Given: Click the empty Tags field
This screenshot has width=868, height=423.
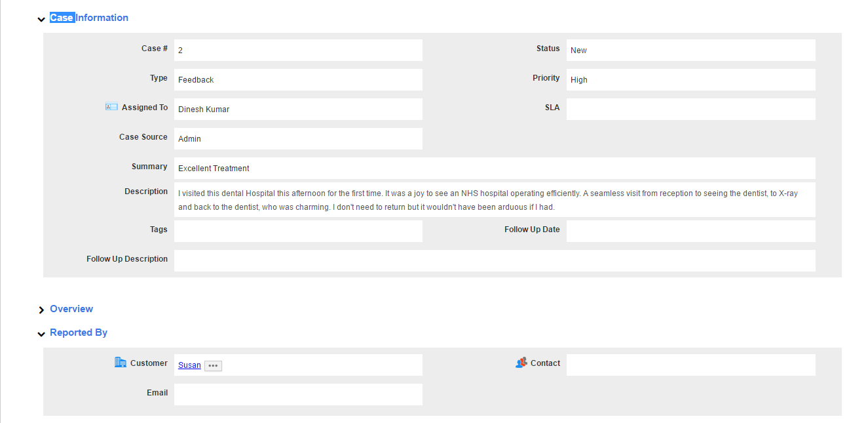Looking at the screenshot, I should click(x=298, y=231).
